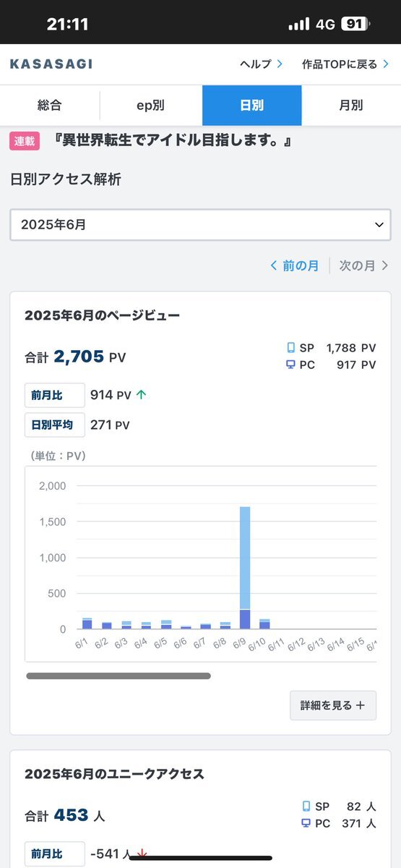Go to 次の月 link
The height and width of the screenshot is (868, 401).
[x=364, y=265]
